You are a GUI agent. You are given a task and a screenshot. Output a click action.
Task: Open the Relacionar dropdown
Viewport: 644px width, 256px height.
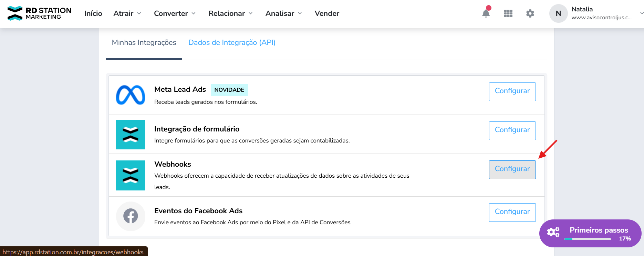pos(230,13)
